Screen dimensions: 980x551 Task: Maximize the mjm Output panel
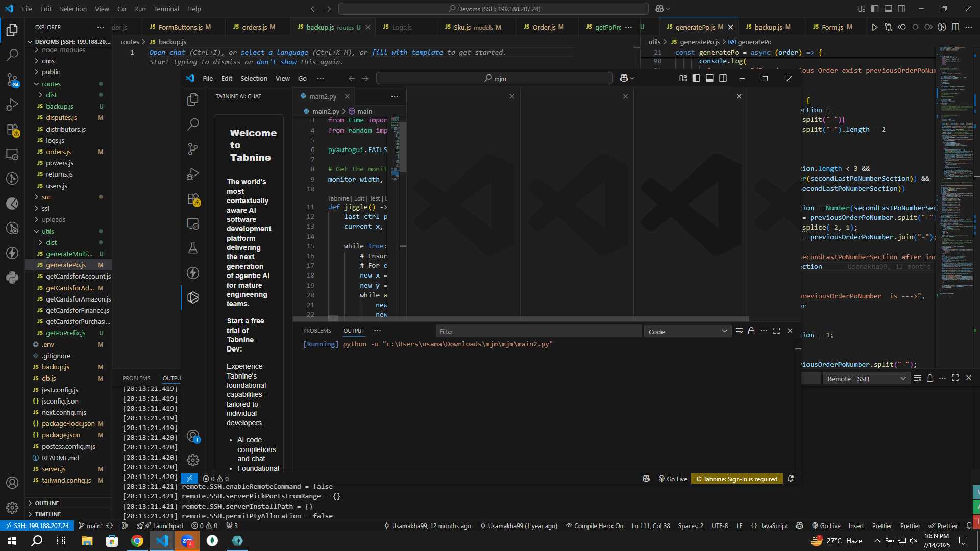[x=776, y=331]
